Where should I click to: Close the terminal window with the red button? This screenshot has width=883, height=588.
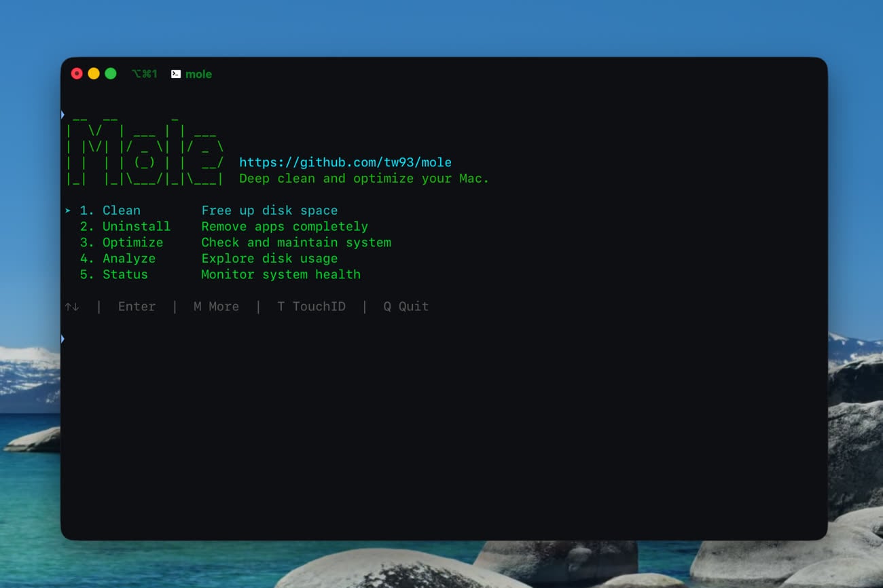pos(77,73)
